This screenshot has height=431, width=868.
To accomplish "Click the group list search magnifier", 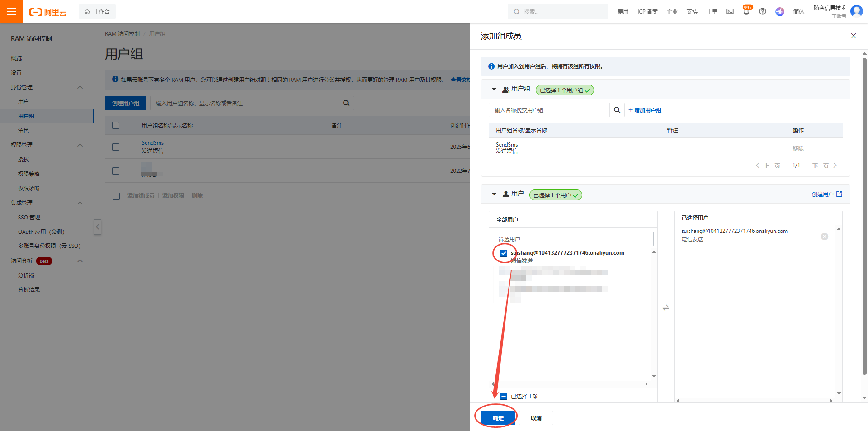I will click(x=346, y=103).
